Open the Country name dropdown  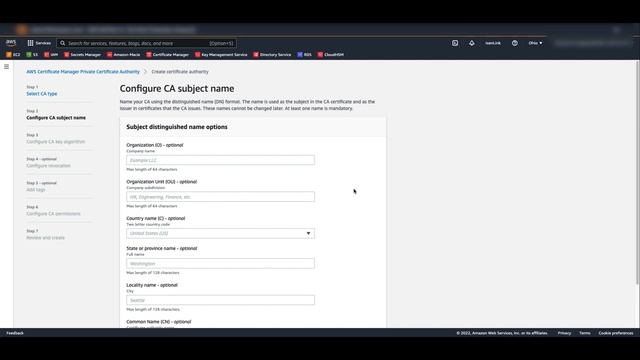[x=220, y=233]
